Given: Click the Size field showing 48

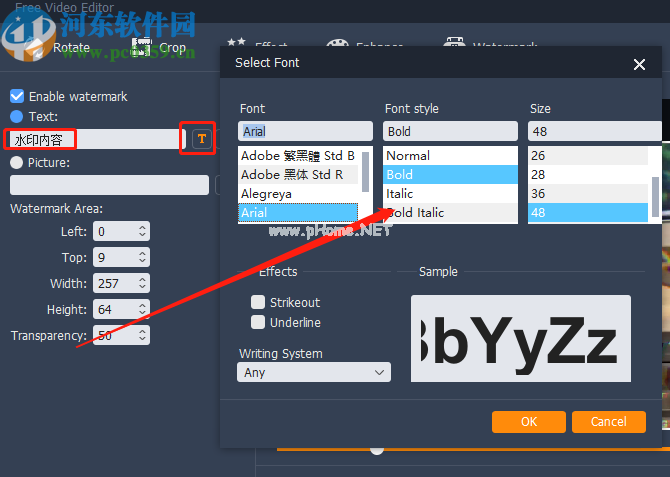Looking at the screenshot, I should coord(595,131).
